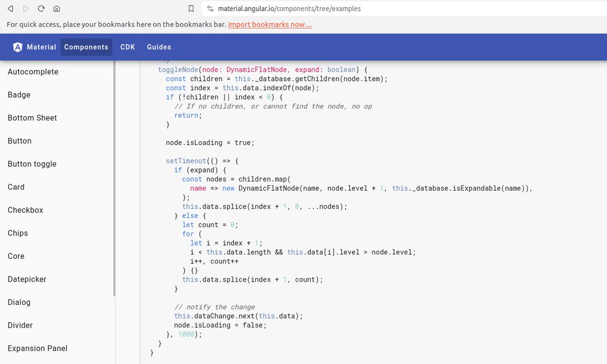This screenshot has width=607, height=364.
Task: Open Bottom Sheet component page
Action: click(x=32, y=118)
